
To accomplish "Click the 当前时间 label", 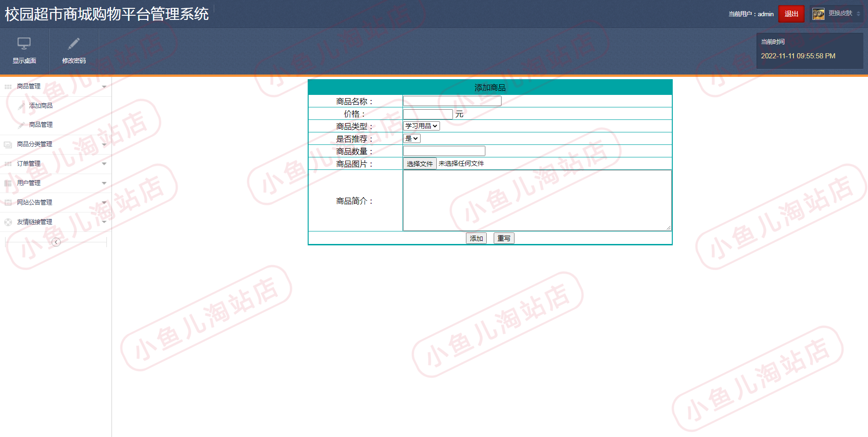I will pos(773,42).
